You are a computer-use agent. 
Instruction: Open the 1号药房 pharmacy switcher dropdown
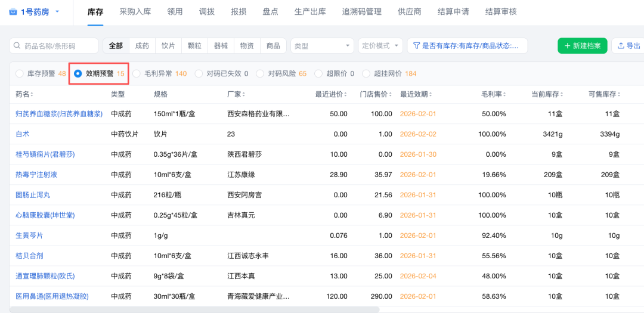35,13
